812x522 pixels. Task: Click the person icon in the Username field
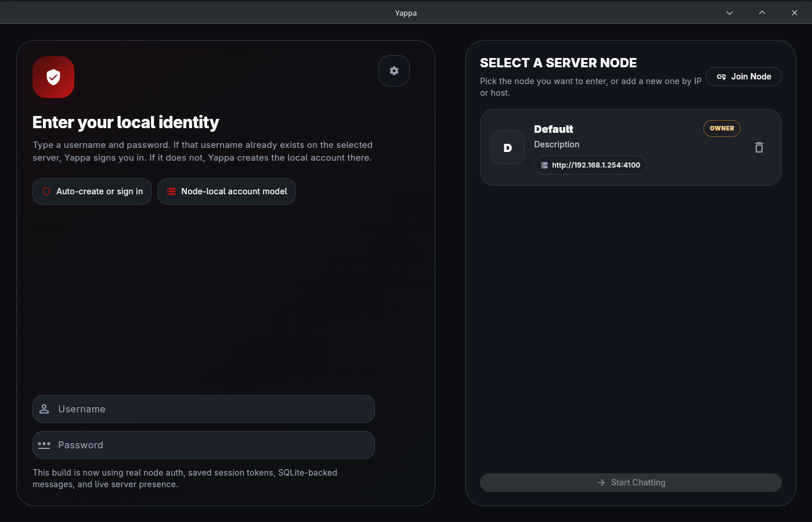point(44,408)
